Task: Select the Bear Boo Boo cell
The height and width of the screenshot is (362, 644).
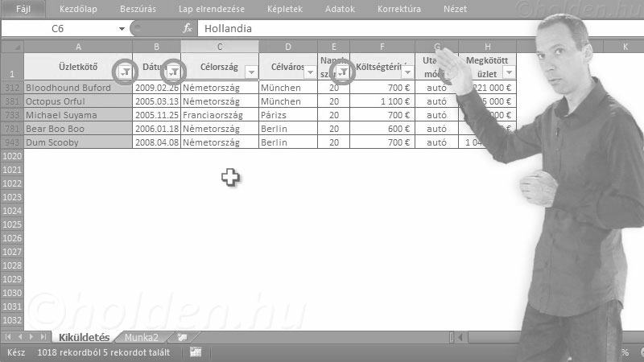Action: pyautogui.click(x=78, y=129)
